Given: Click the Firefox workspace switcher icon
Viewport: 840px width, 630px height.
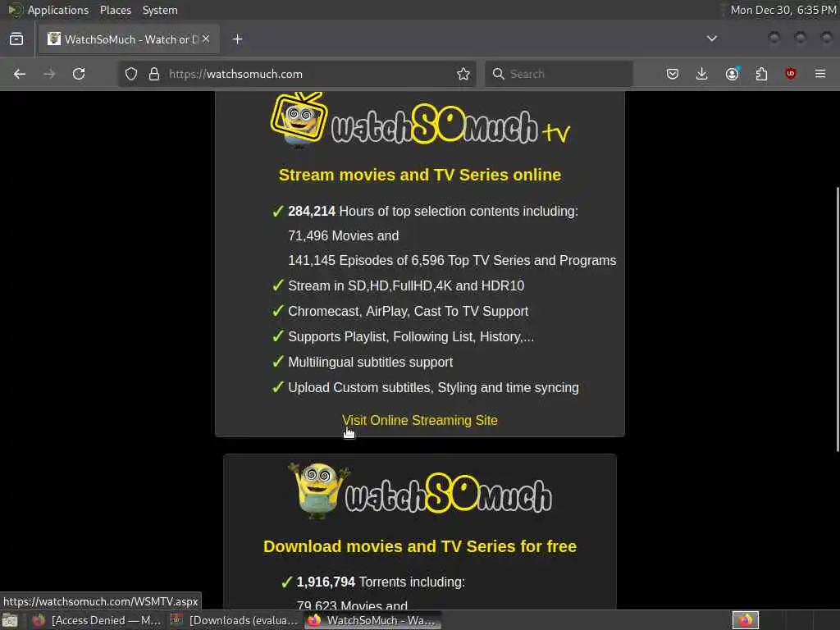Looking at the screenshot, I should tap(745, 620).
